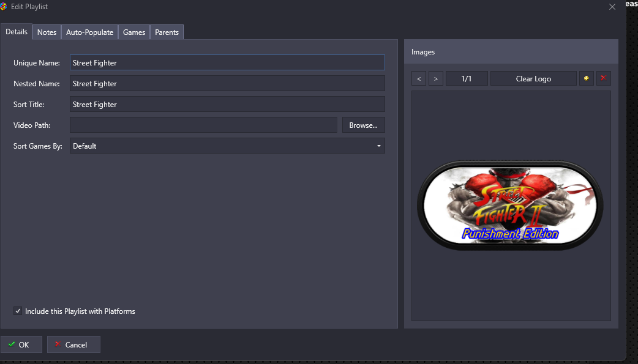Open the Sort Games By dropdown
638x364 pixels.
coord(227,146)
